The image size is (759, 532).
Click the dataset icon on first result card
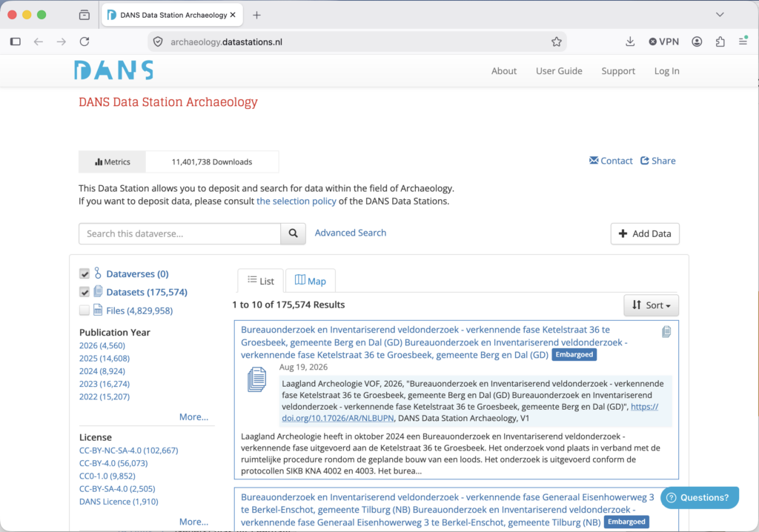[x=666, y=332]
